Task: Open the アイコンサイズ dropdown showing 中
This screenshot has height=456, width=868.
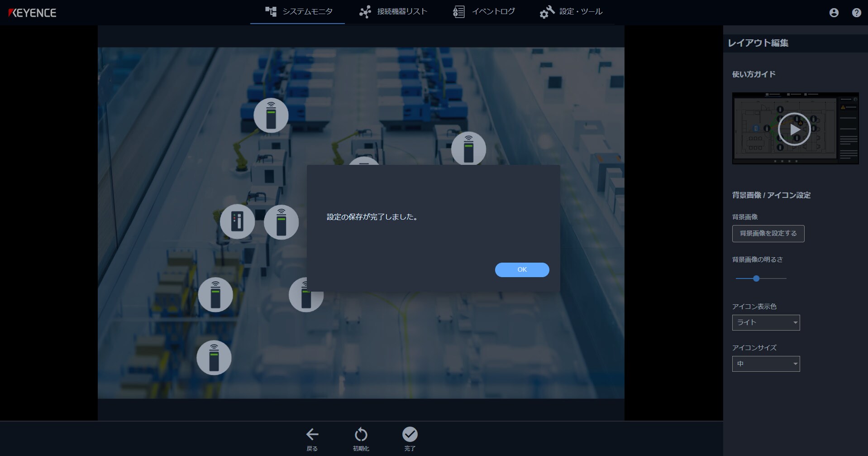Action: [766, 364]
